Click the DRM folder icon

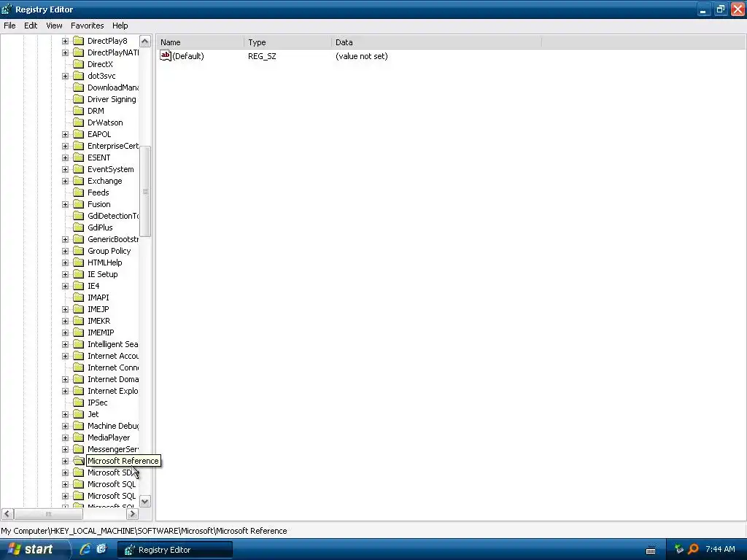[79, 111]
